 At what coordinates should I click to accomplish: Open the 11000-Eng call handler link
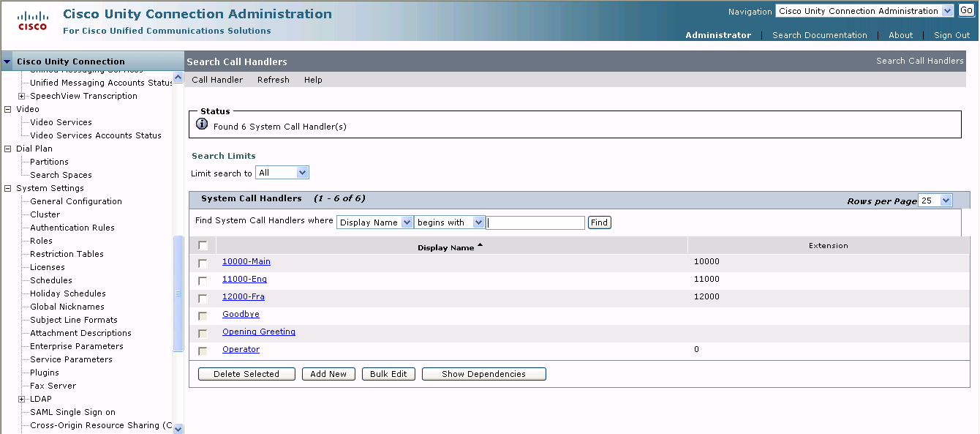pos(244,279)
